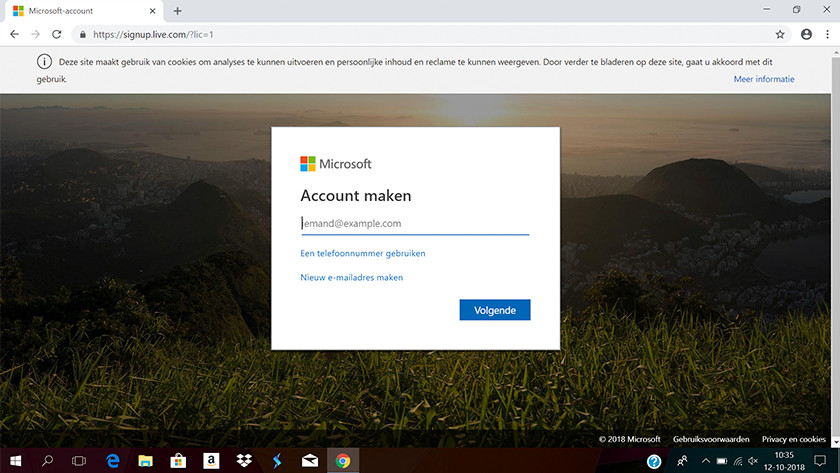Choose Nieuw e-mailadres maken
The height and width of the screenshot is (473, 840).
[351, 277]
